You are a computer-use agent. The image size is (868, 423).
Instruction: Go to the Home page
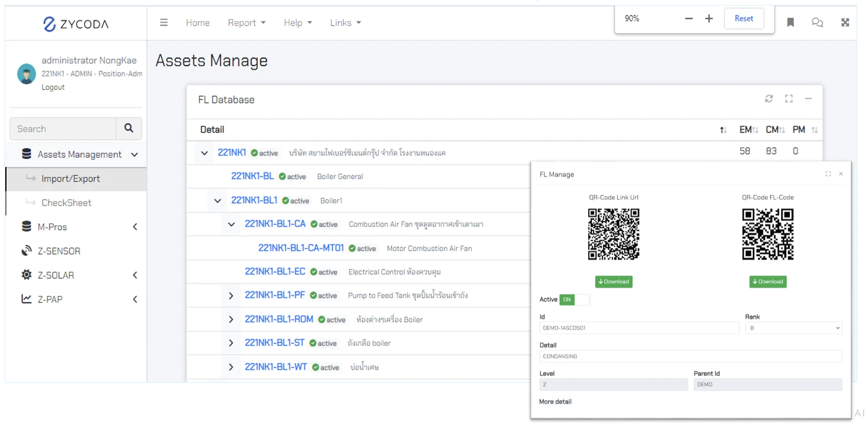[198, 22]
